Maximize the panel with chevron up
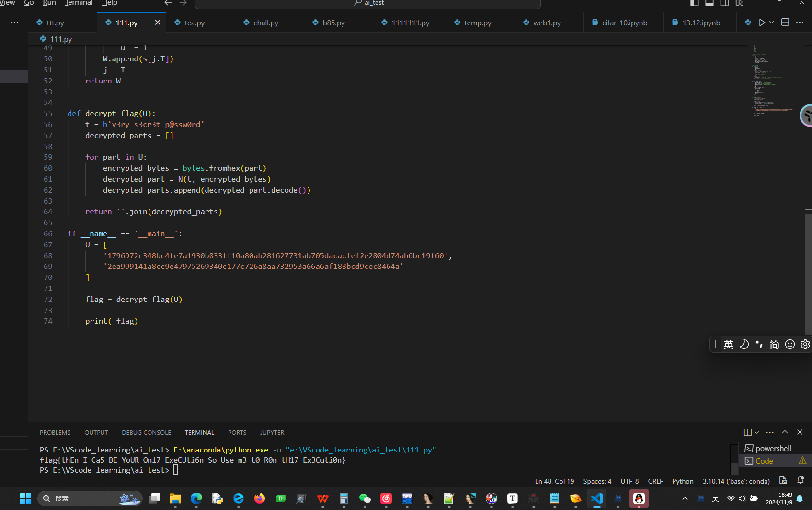This screenshot has width=812, height=510. pyautogui.click(x=785, y=432)
